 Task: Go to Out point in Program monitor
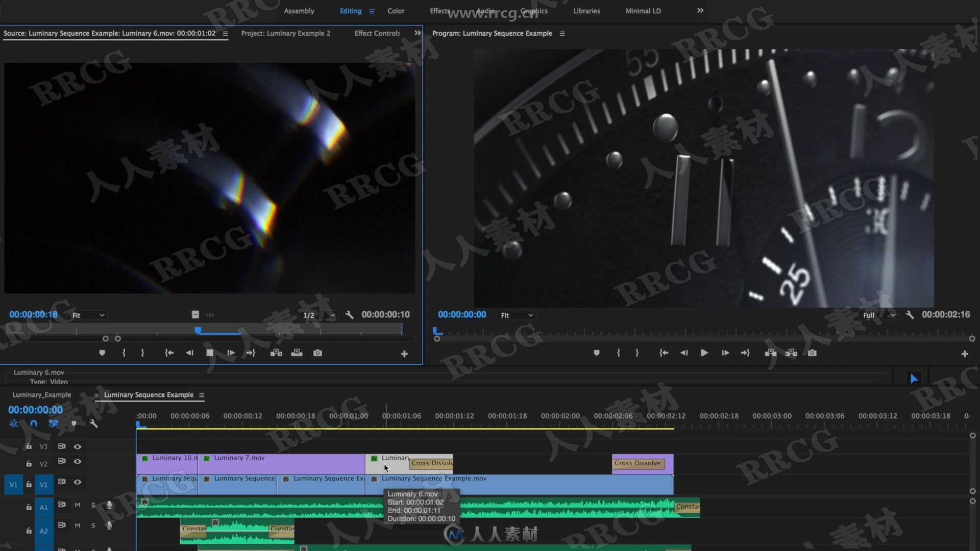point(745,353)
